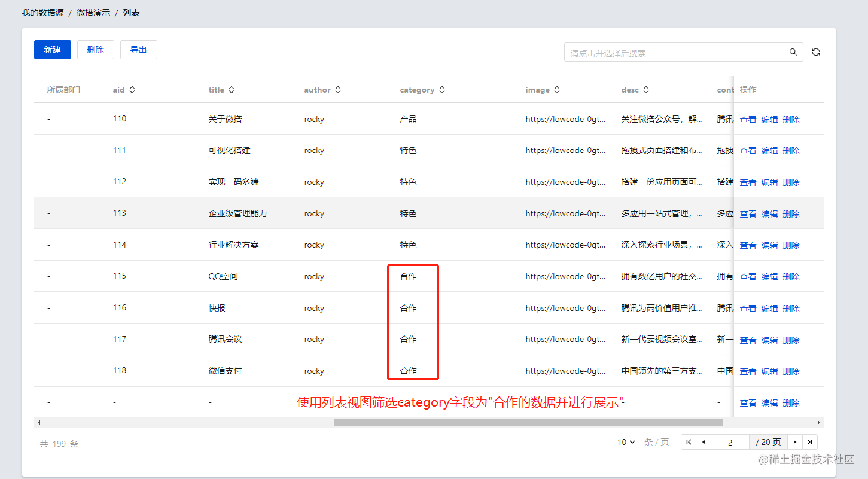This screenshot has width=868, height=479.
Task: Delete row 112 实现一码多端
Action: point(791,182)
